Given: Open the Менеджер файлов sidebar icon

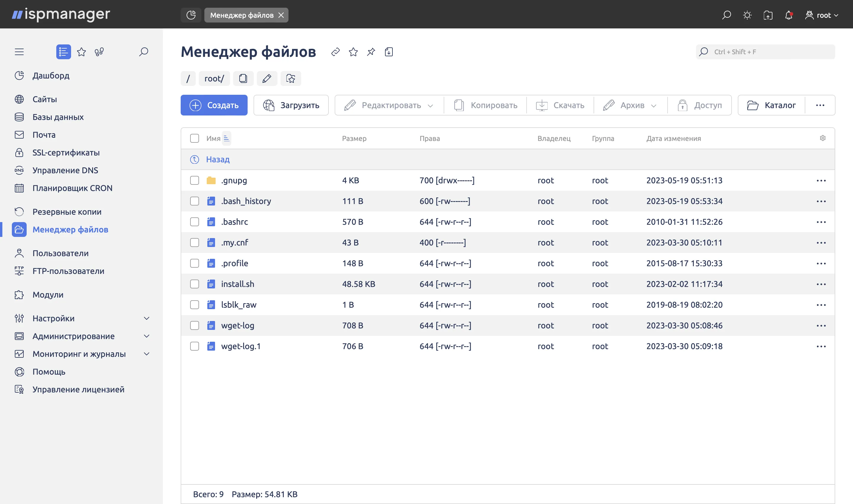Looking at the screenshot, I should pos(19,229).
